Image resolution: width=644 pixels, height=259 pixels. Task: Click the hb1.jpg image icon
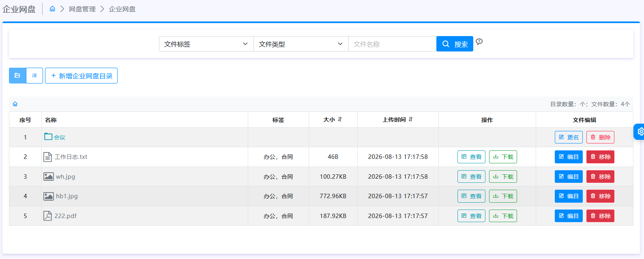point(49,196)
